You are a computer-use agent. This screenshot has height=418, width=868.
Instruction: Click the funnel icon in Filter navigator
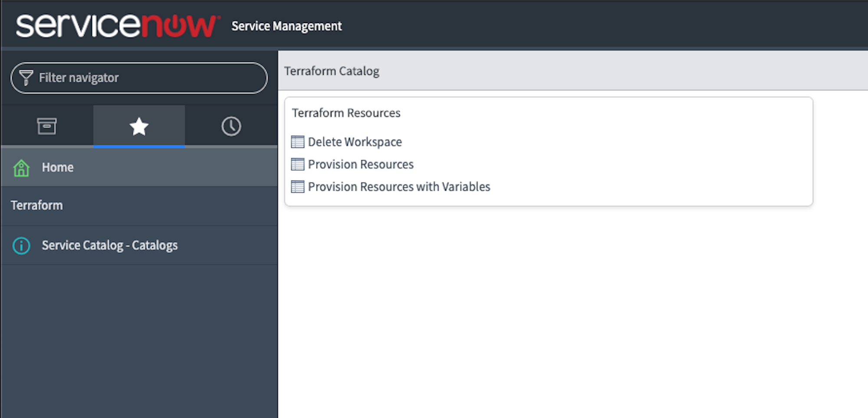click(26, 78)
